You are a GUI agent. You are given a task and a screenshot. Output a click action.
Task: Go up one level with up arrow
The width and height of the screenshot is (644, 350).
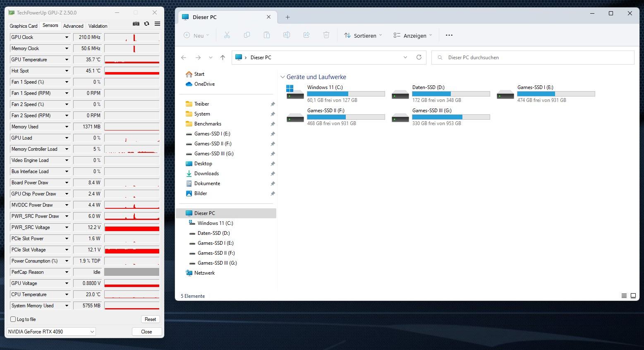[223, 58]
